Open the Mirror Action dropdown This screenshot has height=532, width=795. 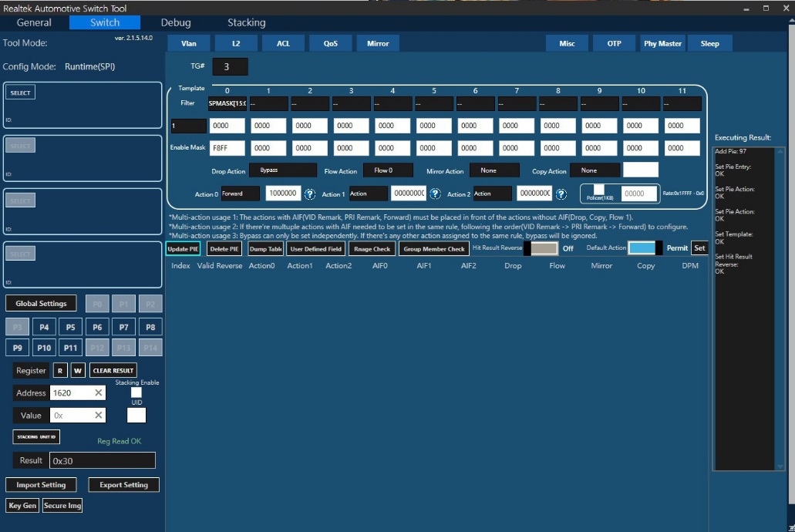(x=494, y=170)
